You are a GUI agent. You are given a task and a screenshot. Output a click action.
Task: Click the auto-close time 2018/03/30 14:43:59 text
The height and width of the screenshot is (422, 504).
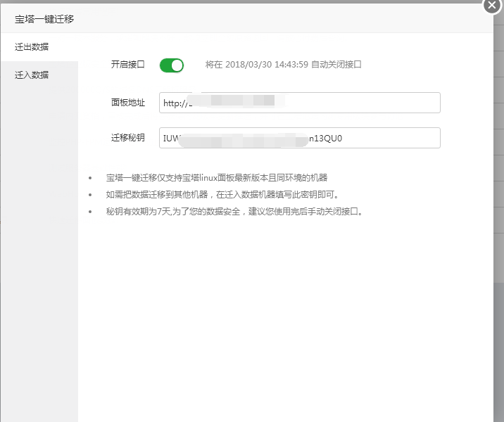pos(267,65)
